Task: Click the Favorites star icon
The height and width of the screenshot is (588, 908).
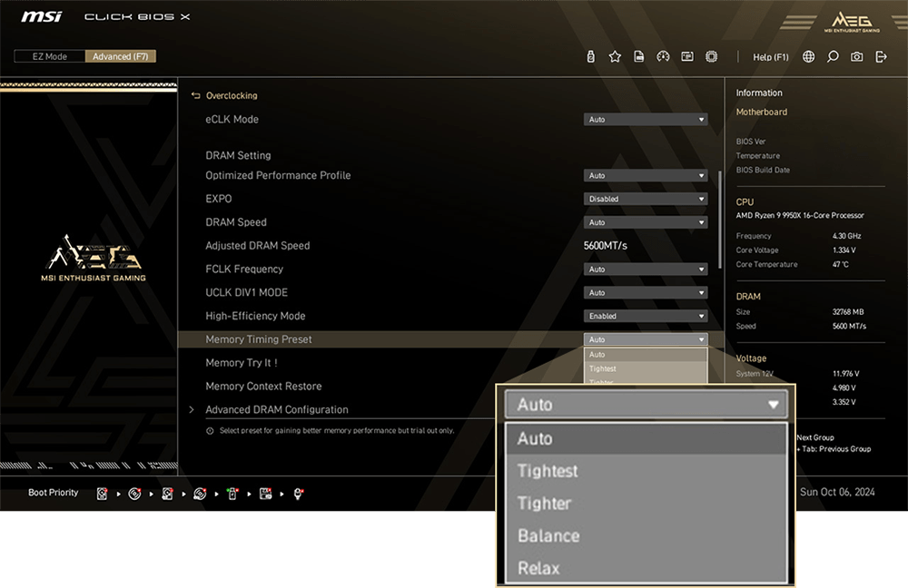Action: [x=615, y=56]
